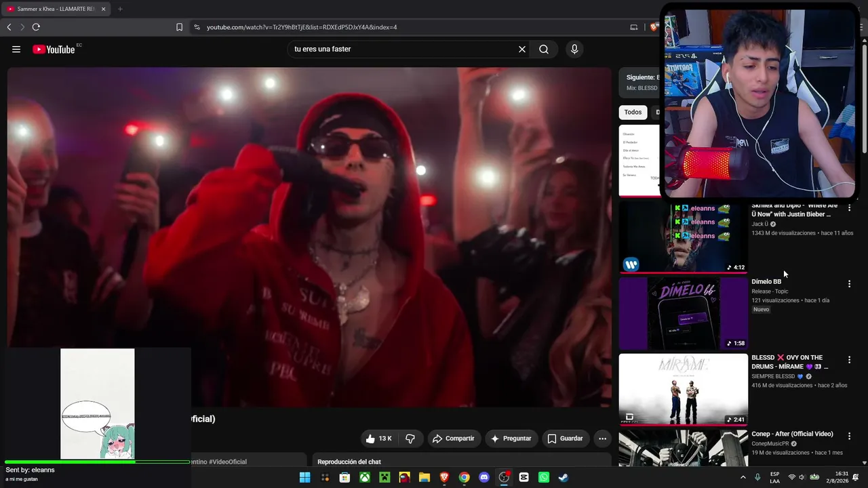The image size is (868, 488).
Task: Open Discord from the taskbar
Action: click(x=484, y=477)
